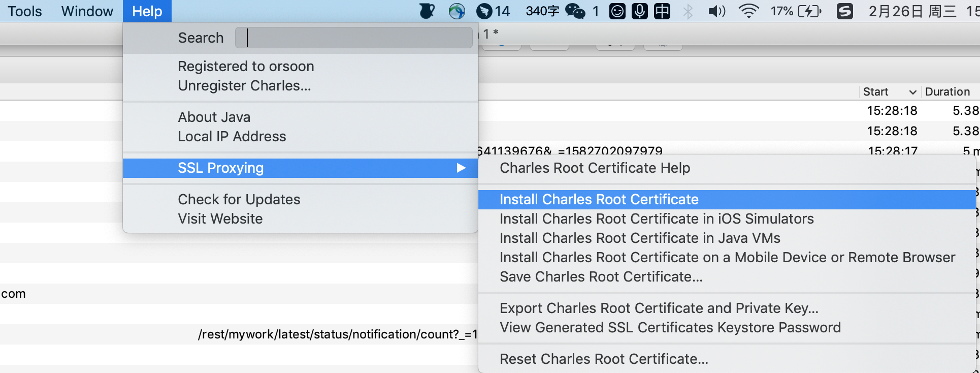The image size is (980, 373).
Task: Click Registered to orsoon entry
Action: [246, 67]
